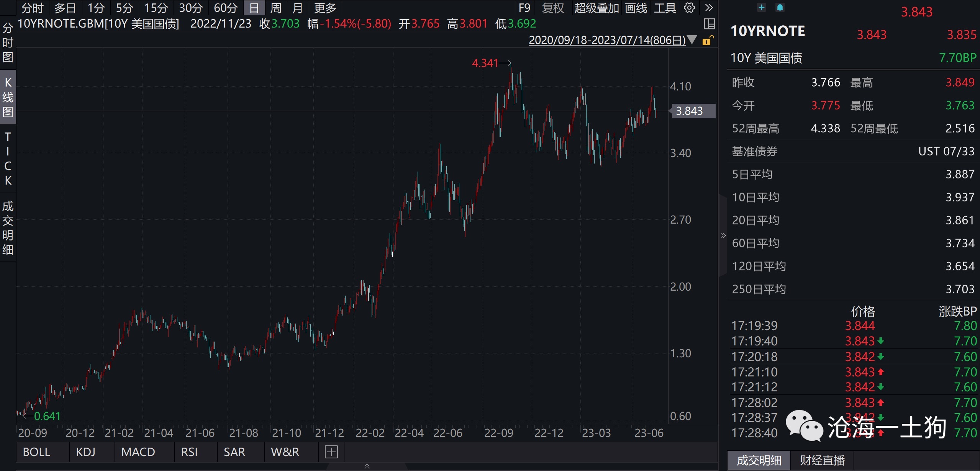Switch to 分时图 side view
Image resolution: width=980 pixels, height=471 pixels.
pos(8,43)
